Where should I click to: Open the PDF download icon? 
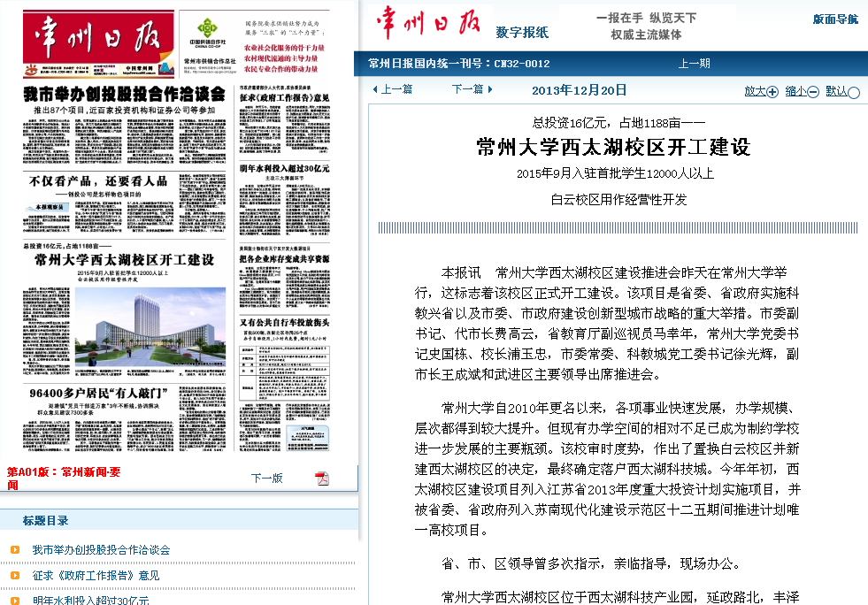[321, 479]
